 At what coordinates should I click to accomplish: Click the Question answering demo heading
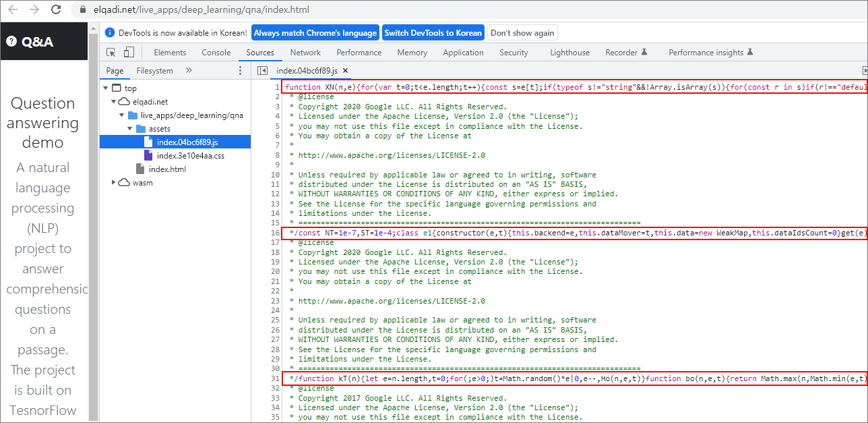click(43, 123)
